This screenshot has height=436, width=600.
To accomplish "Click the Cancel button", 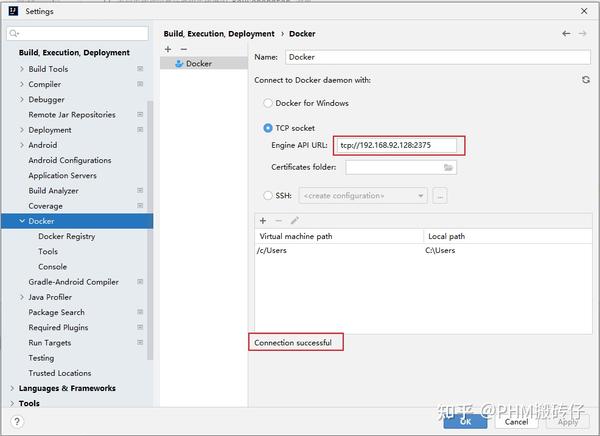I will pyautogui.click(x=516, y=421).
